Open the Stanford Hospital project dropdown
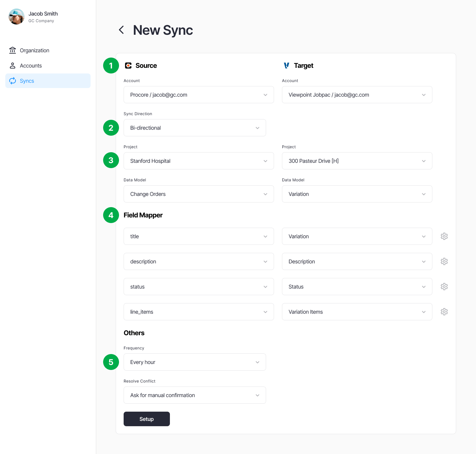 (x=199, y=161)
